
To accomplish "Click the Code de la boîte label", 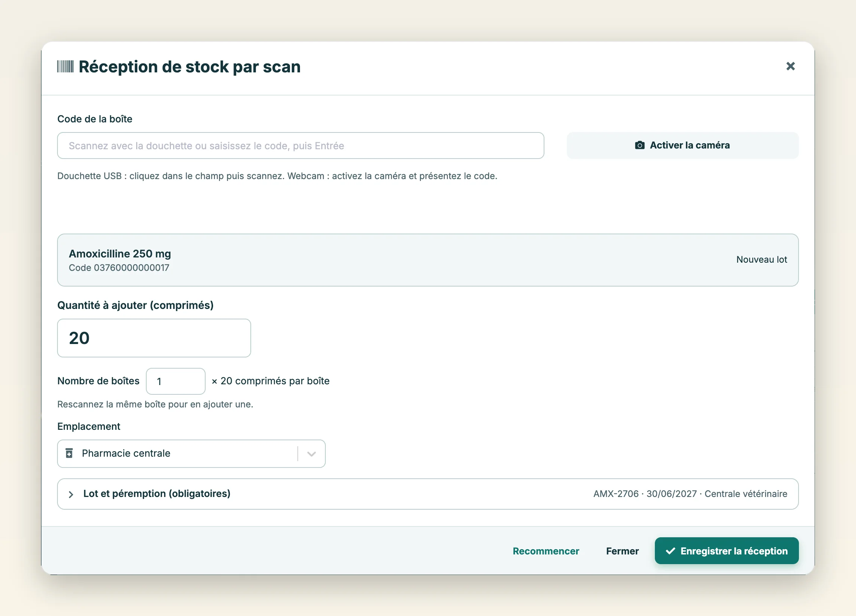I will tap(95, 119).
